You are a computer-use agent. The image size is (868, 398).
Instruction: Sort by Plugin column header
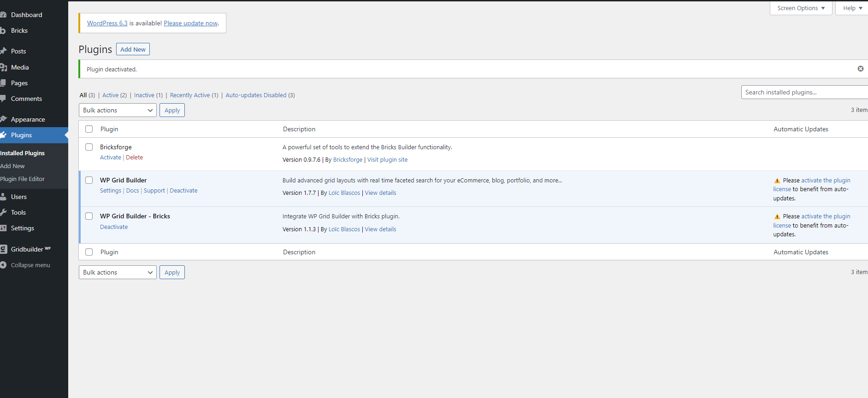pos(109,129)
